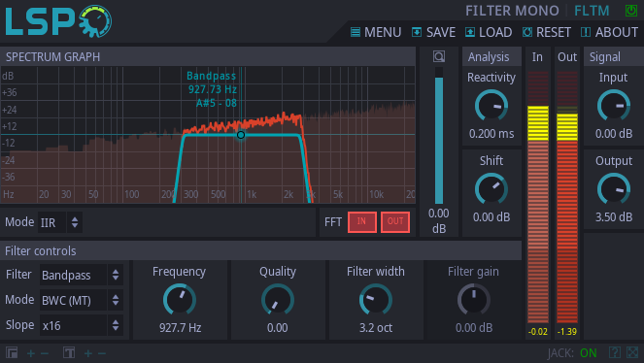Click the JACK ON status indicator
This screenshot has height=363, width=644.
572,352
